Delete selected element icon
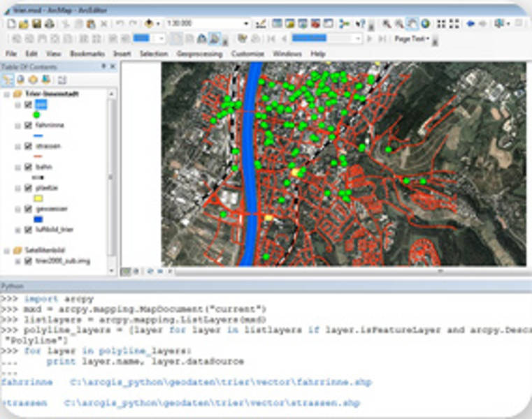 point(104,23)
